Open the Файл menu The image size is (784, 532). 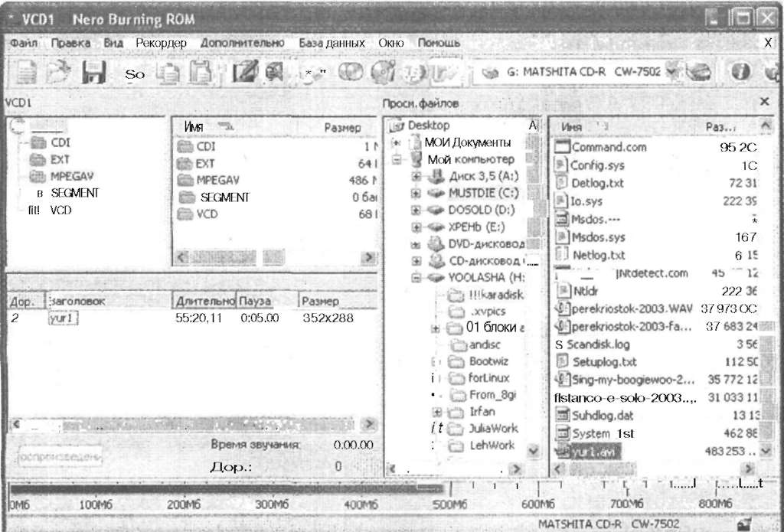tap(24, 43)
